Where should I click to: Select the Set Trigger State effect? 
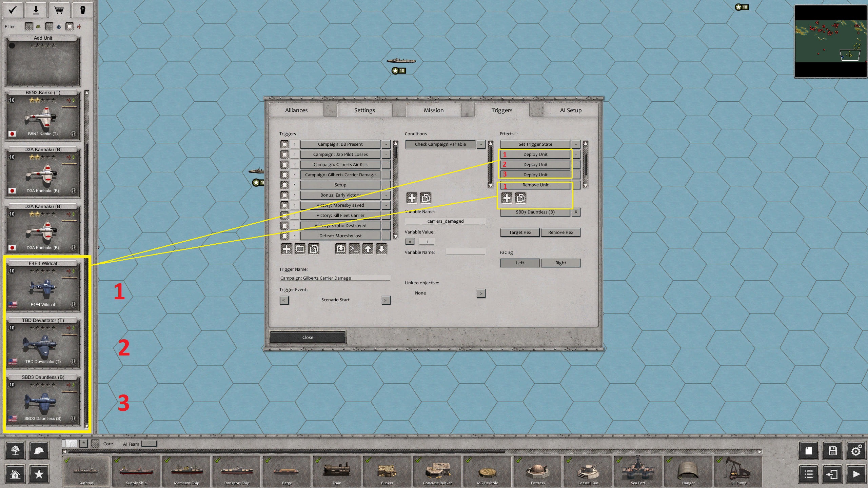click(x=535, y=144)
